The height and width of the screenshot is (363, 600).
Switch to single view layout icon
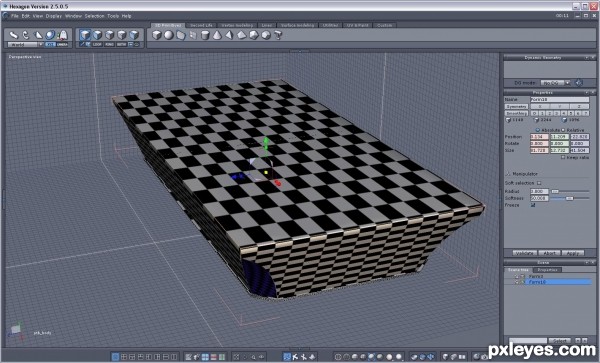click(x=115, y=357)
